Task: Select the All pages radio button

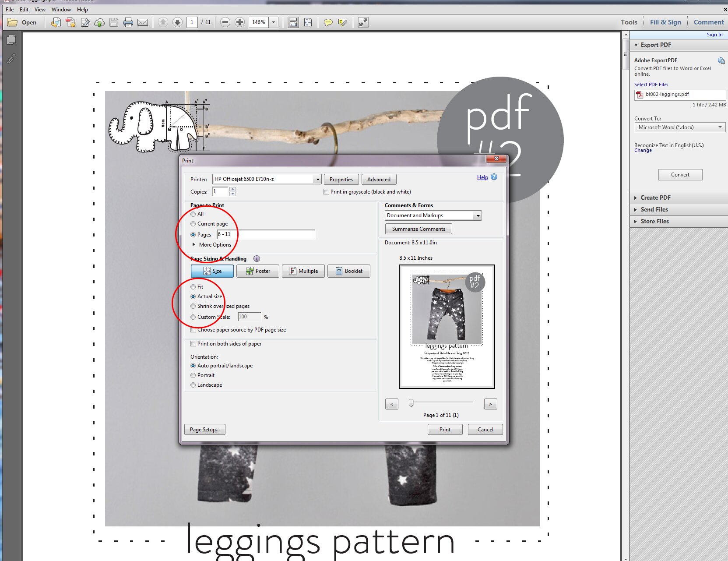Action: coord(193,214)
